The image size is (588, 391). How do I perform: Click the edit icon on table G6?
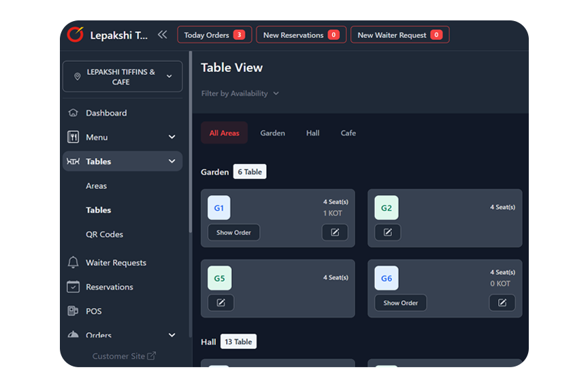[x=502, y=303]
